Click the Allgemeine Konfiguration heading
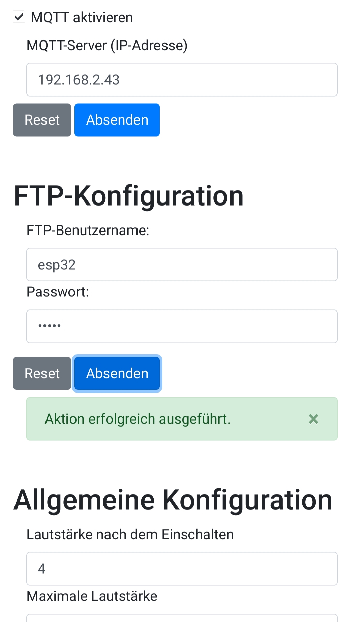The image size is (364, 622). click(173, 500)
